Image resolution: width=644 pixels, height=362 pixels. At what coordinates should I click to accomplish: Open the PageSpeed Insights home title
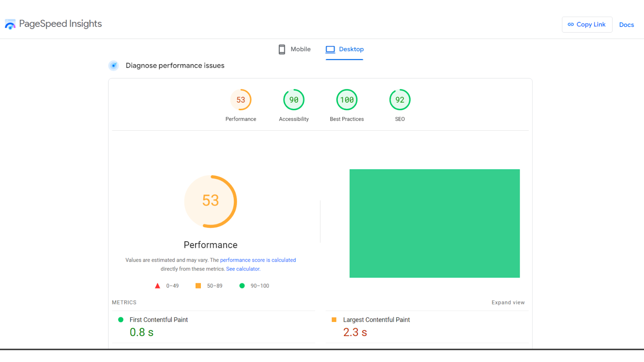60,24
